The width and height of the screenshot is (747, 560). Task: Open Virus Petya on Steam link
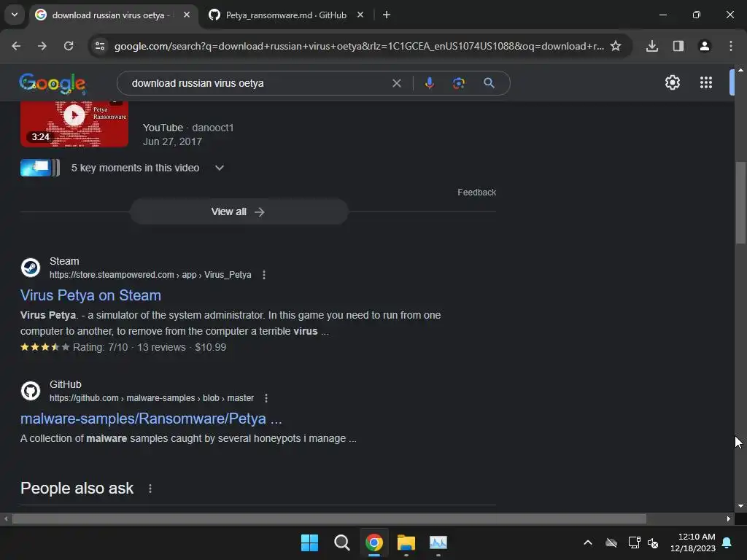[x=90, y=295]
